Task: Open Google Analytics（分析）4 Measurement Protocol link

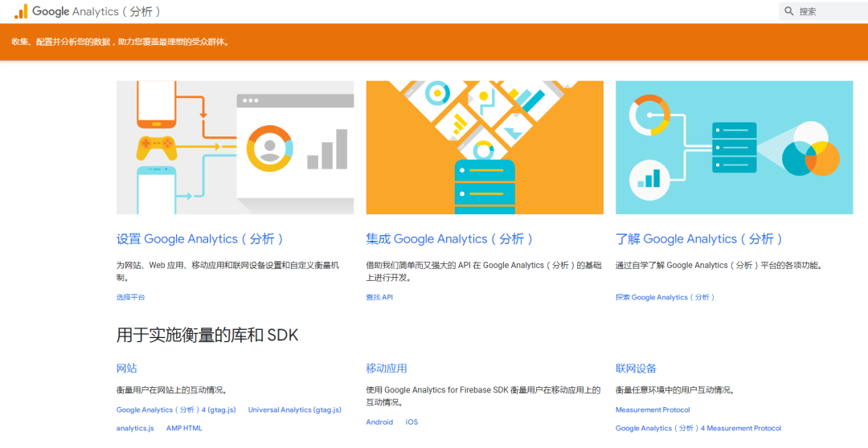Action: pyautogui.click(x=698, y=428)
